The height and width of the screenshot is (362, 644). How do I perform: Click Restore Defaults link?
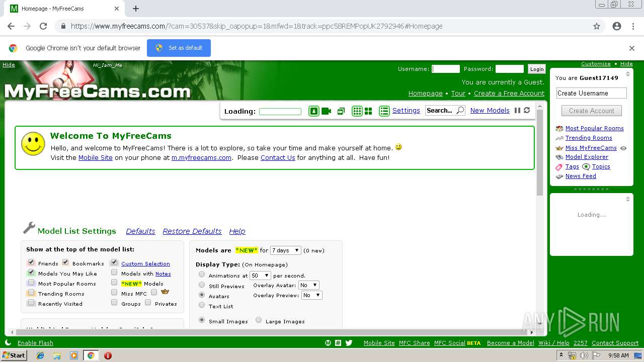(192, 231)
